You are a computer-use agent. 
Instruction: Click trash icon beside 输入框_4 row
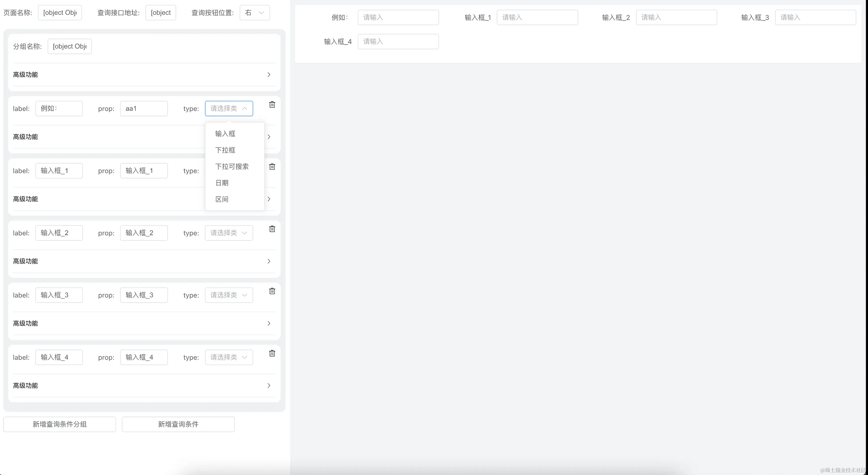coord(272,353)
